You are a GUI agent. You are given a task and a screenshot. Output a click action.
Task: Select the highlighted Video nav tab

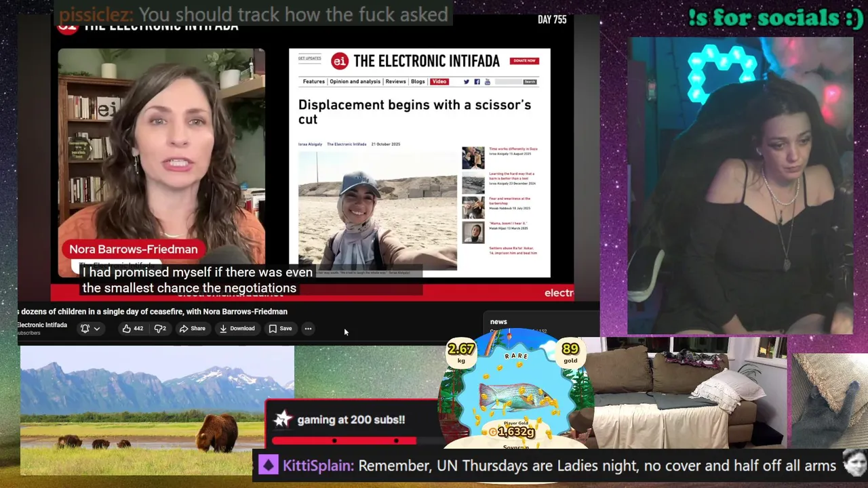(439, 81)
